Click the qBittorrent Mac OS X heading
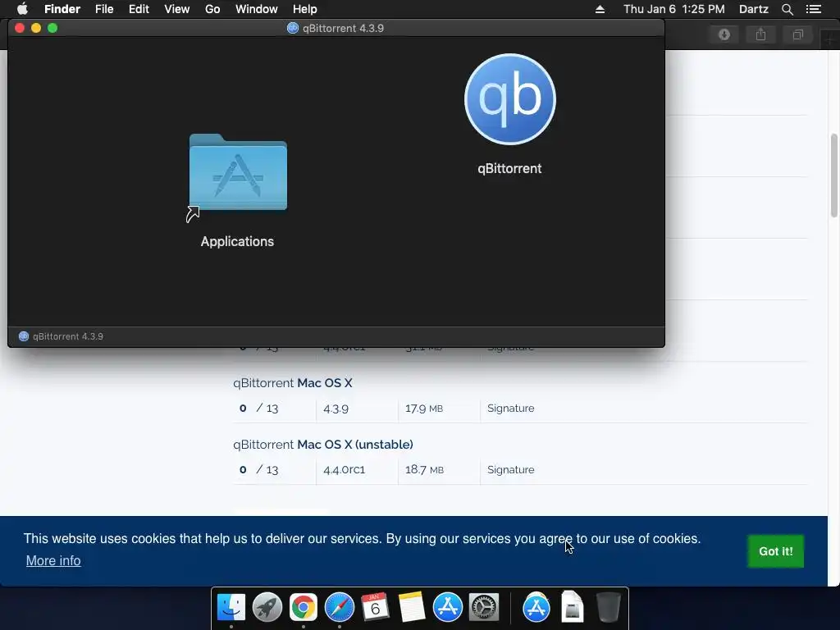The height and width of the screenshot is (630, 840). click(293, 383)
